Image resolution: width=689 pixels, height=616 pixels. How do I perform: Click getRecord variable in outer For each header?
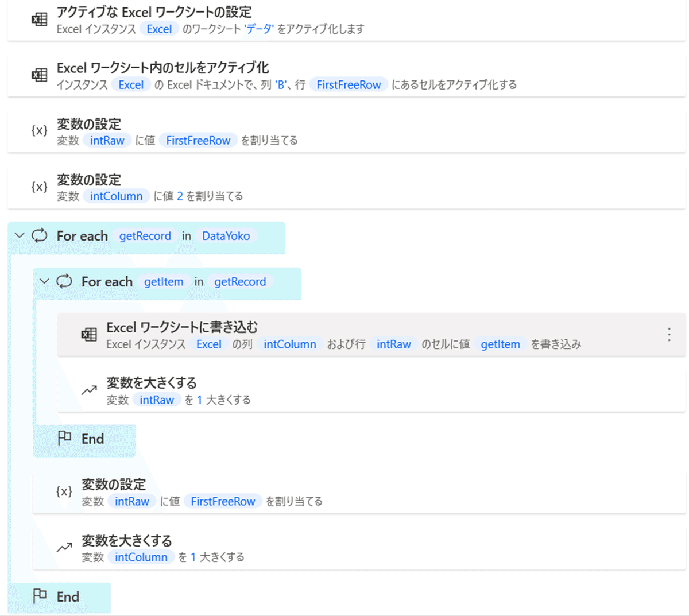(145, 236)
